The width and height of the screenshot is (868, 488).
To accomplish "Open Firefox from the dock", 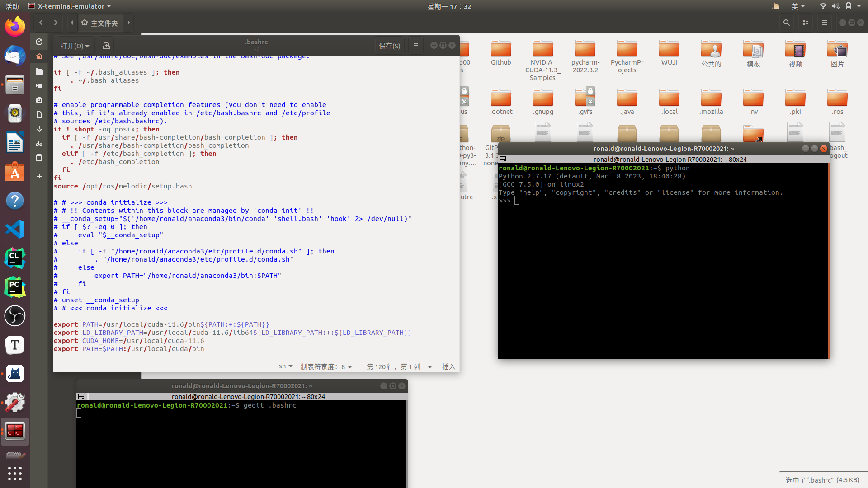I will (15, 27).
